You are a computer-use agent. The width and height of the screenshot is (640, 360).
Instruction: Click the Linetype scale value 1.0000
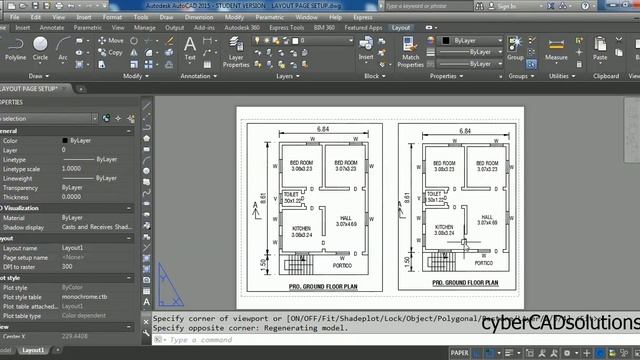pos(71,169)
